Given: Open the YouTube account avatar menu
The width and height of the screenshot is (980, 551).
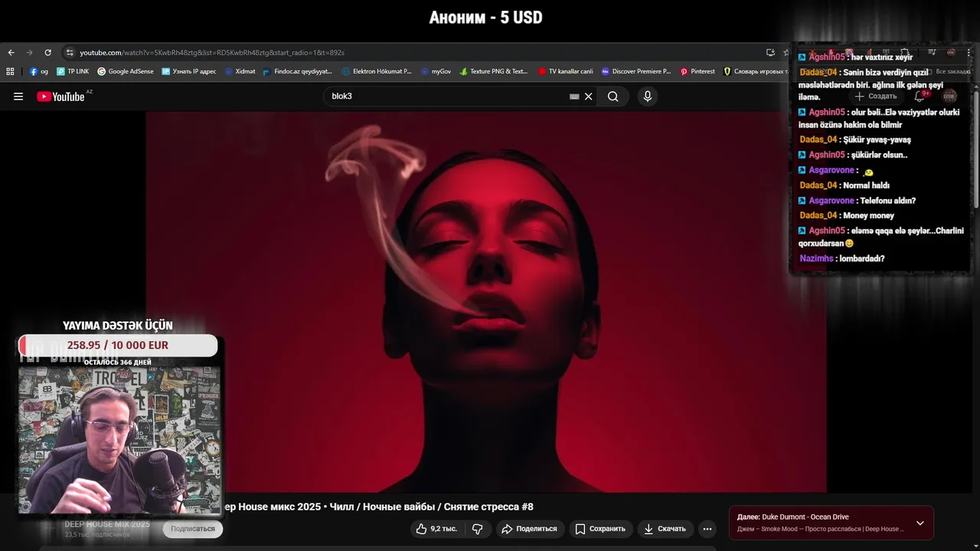Looking at the screenshot, I should tap(949, 96).
